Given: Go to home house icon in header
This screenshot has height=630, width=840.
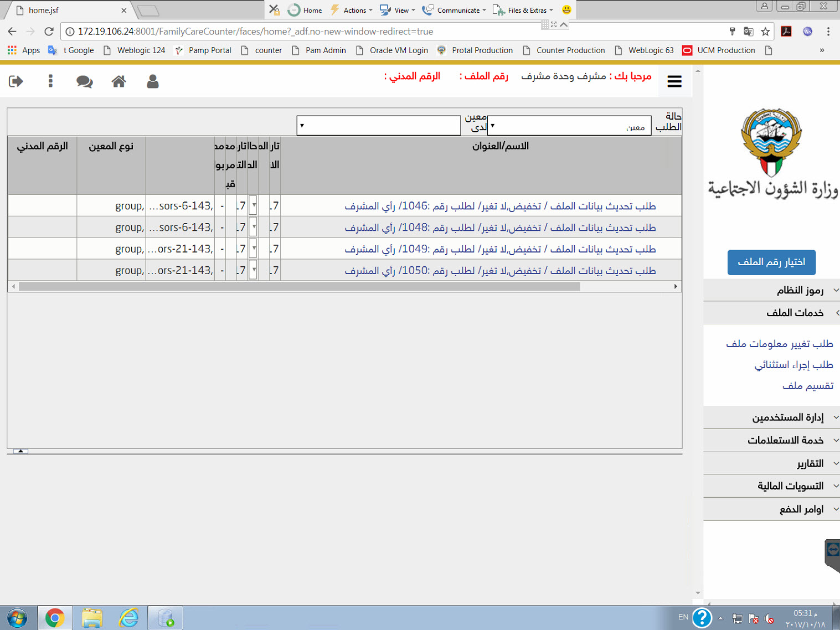Looking at the screenshot, I should (118, 81).
